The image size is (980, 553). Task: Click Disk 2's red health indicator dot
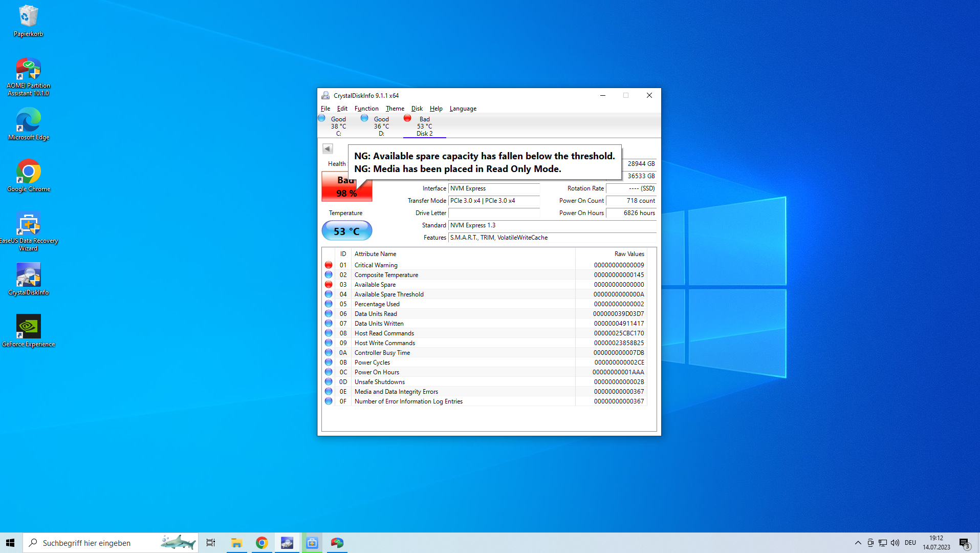coord(407,118)
